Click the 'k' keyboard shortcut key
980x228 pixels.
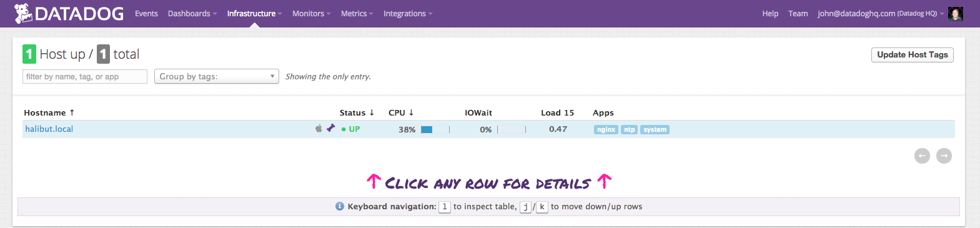point(542,207)
